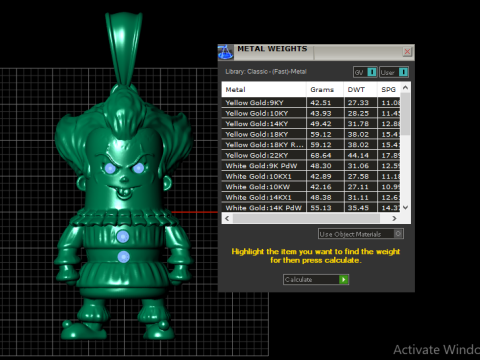The width and height of the screenshot is (480, 360).
Task: Click the pendant bail atop the clown
Action: tap(124, 48)
